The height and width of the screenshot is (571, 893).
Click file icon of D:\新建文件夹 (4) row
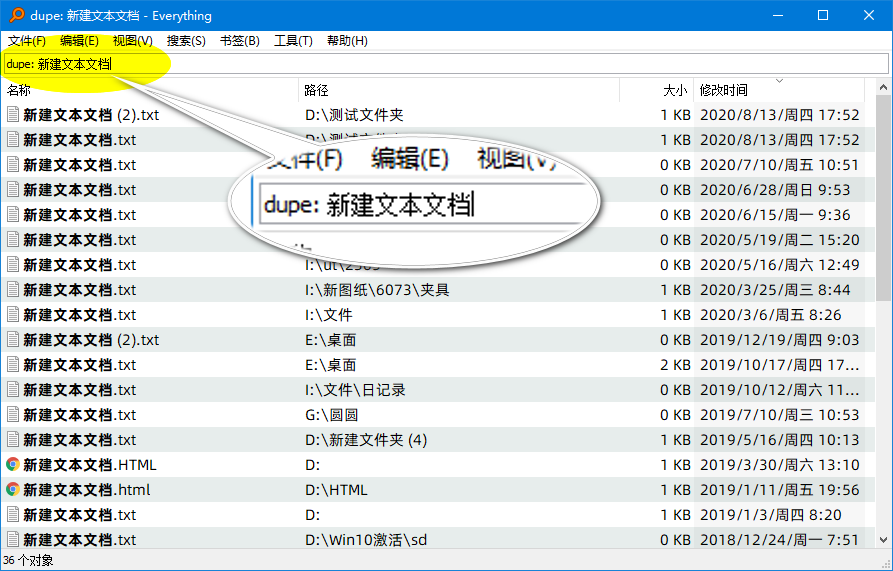point(13,440)
